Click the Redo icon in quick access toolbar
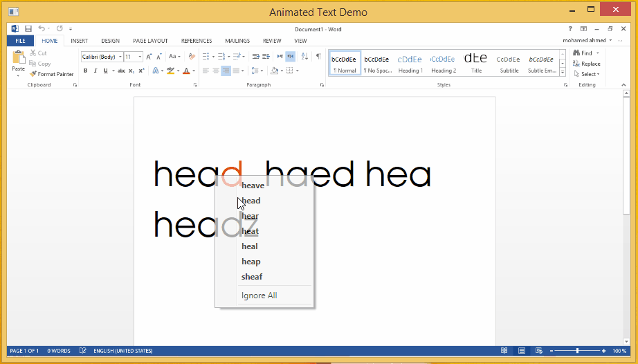The width and height of the screenshot is (638, 364). (60, 28)
